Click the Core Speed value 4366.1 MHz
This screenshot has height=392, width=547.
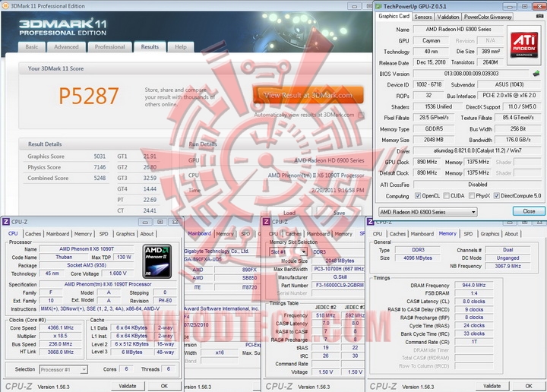click(61, 328)
